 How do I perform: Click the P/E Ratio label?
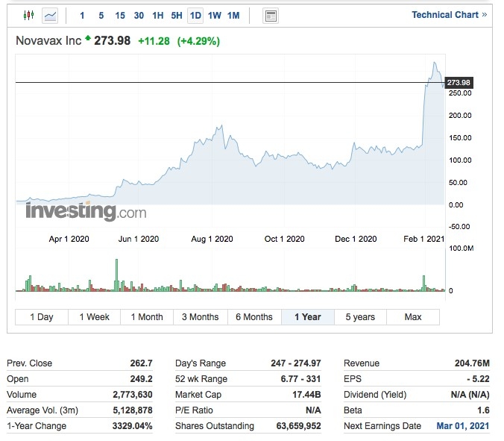pyautogui.click(x=194, y=410)
